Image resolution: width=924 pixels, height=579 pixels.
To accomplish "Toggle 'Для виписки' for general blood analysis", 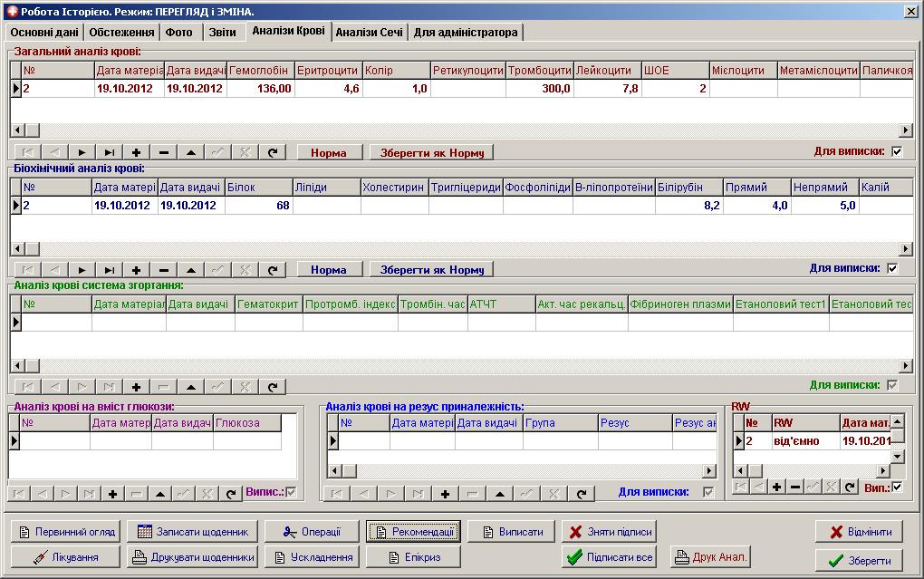I will point(897,151).
